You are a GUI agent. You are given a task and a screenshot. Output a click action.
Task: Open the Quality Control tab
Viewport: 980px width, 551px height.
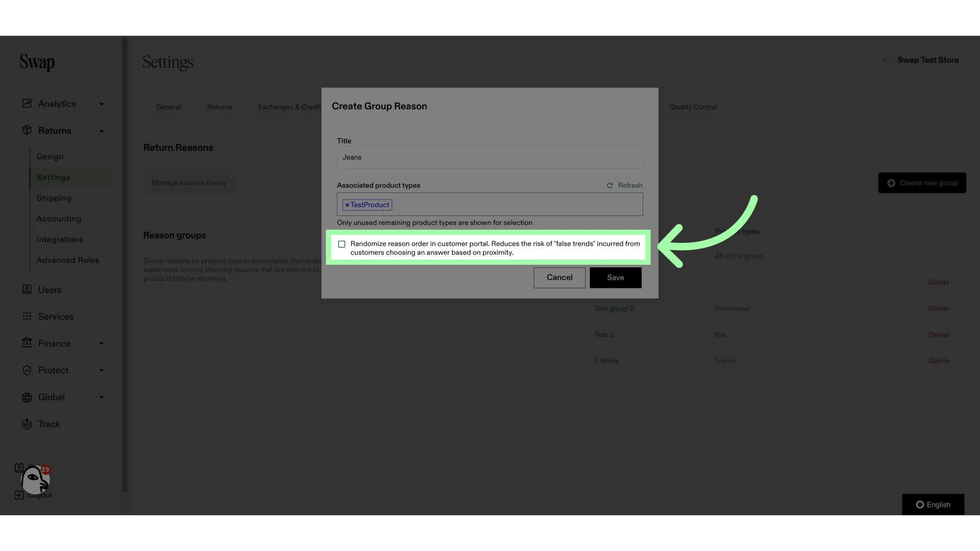click(x=693, y=107)
